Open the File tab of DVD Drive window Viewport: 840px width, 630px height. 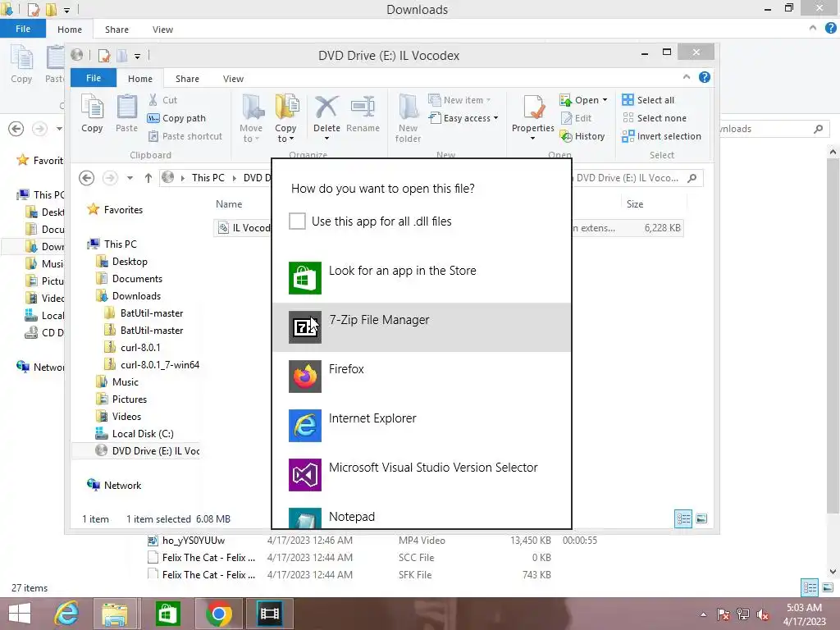click(x=94, y=78)
